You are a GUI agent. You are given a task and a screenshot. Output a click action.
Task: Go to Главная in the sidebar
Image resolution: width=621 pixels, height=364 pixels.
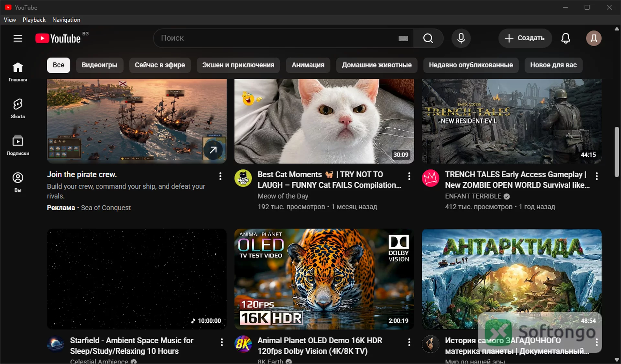point(18,72)
